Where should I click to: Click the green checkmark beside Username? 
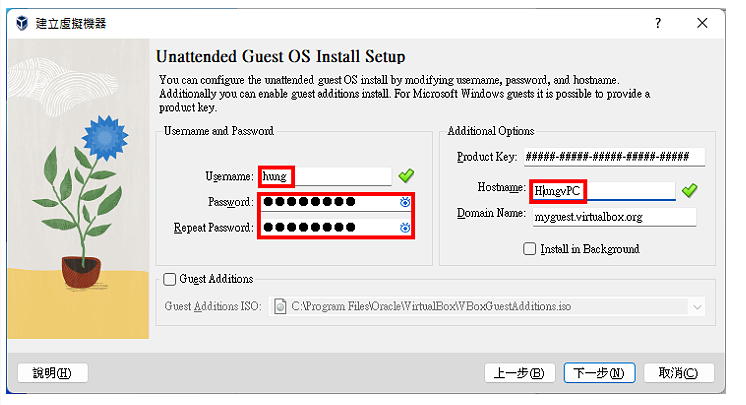point(406,176)
